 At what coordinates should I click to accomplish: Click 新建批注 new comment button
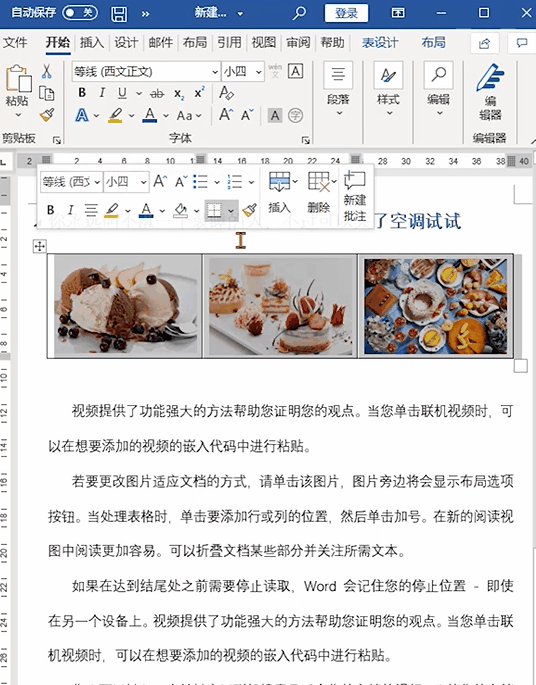point(355,196)
